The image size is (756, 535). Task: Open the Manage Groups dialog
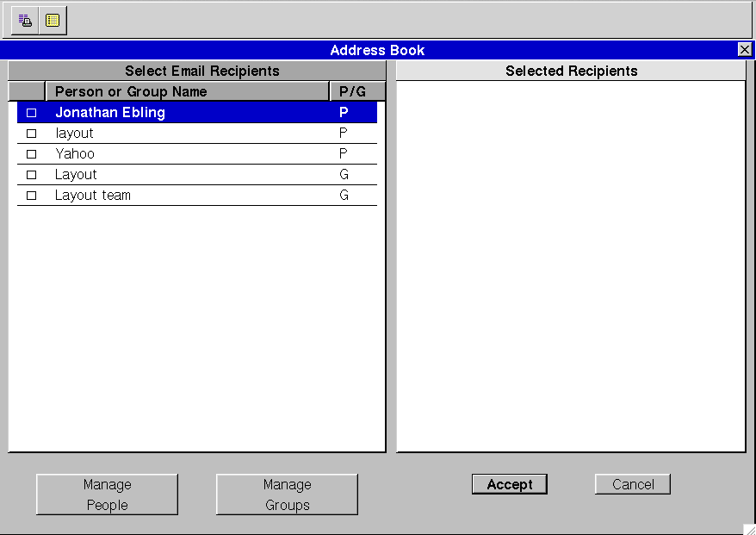pyautogui.click(x=287, y=495)
